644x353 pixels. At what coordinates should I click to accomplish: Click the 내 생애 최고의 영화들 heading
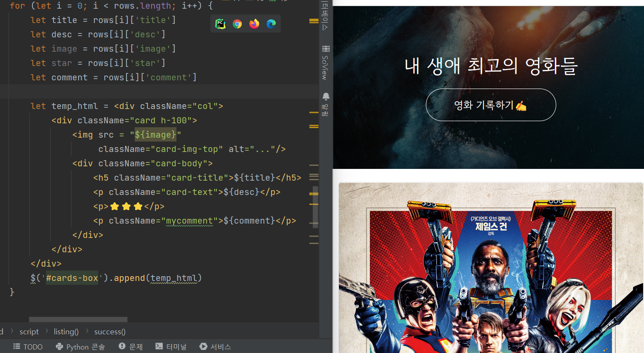point(491,66)
